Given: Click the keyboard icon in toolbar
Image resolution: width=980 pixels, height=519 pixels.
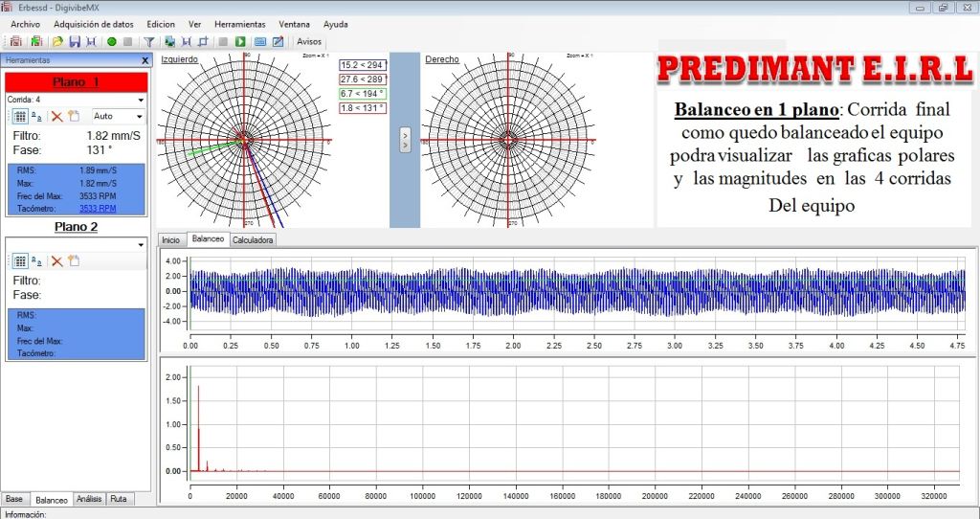Looking at the screenshot, I should tap(260, 42).
